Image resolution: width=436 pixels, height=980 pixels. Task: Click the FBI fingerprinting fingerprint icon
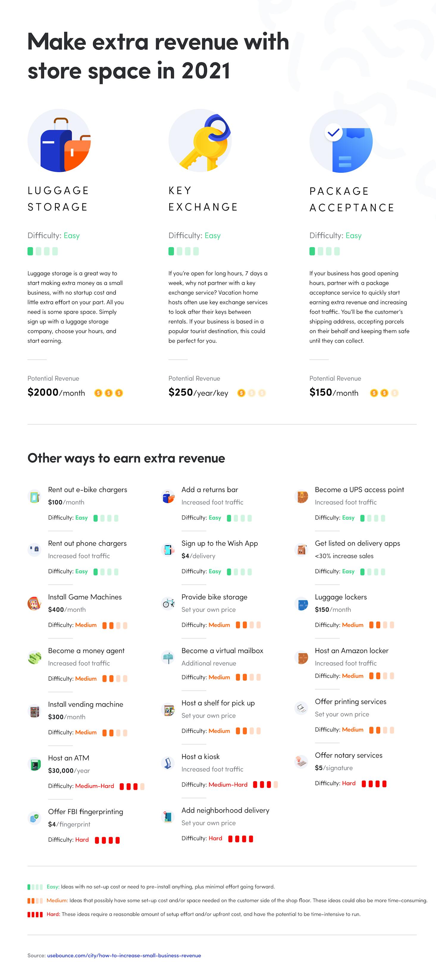click(x=34, y=818)
